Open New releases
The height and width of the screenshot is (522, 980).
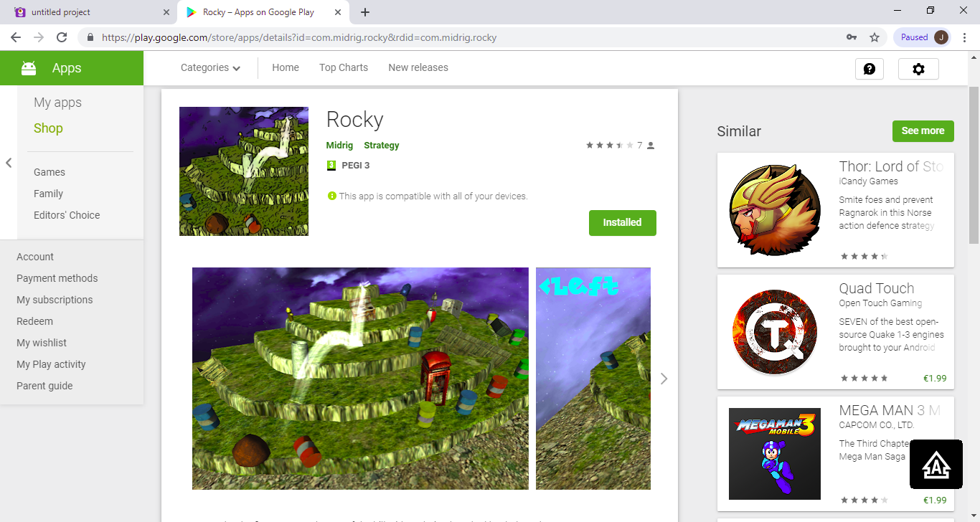coord(418,67)
